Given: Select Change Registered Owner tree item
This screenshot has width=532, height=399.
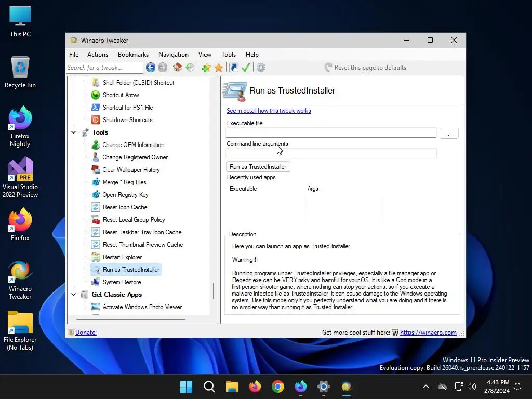Looking at the screenshot, I should [x=135, y=157].
